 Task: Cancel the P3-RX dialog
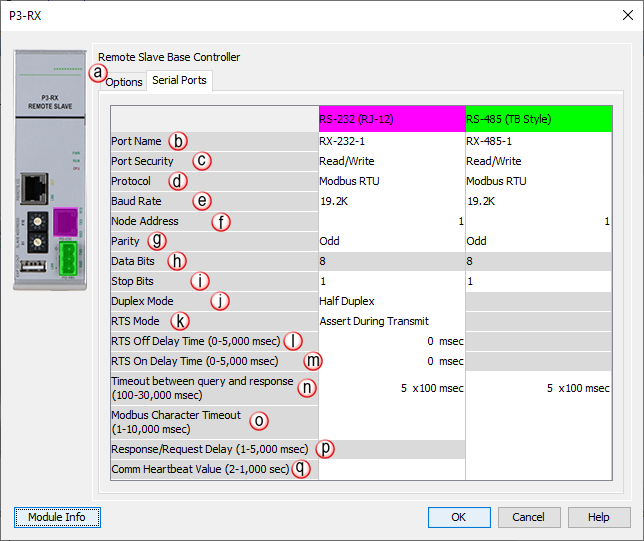[x=529, y=517]
